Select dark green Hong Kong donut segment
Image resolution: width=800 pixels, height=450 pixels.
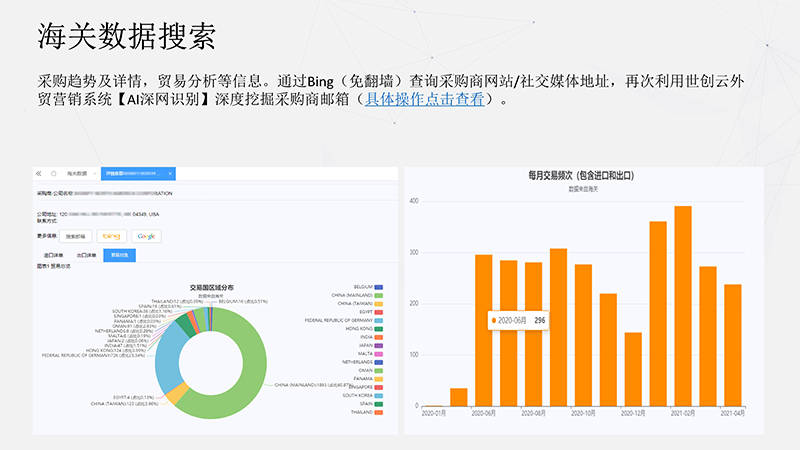tap(186, 325)
